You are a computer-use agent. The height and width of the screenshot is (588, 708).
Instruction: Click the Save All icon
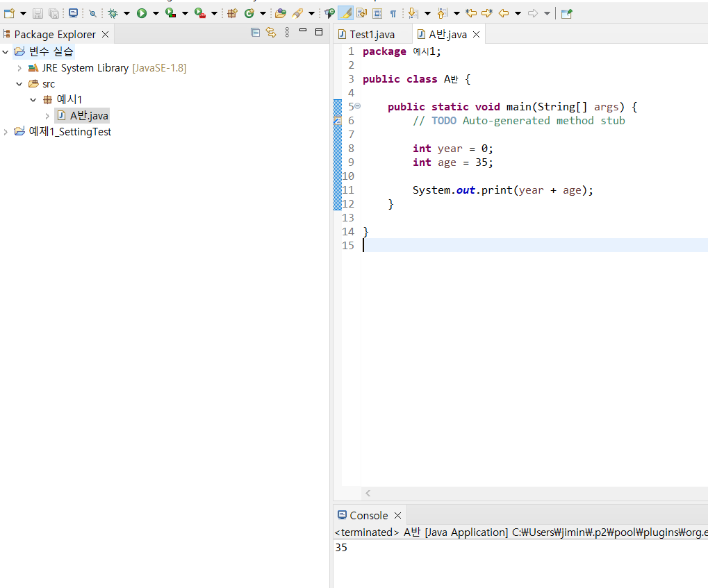click(x=53, y=14)
